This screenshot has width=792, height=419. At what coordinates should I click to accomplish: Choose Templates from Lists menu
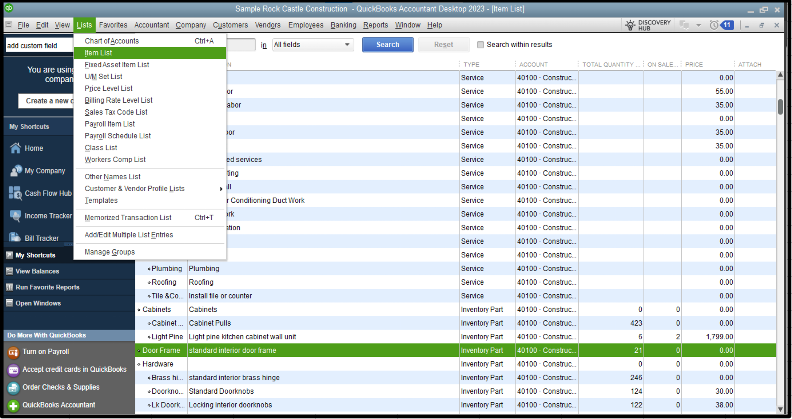[x=150, y=200]
